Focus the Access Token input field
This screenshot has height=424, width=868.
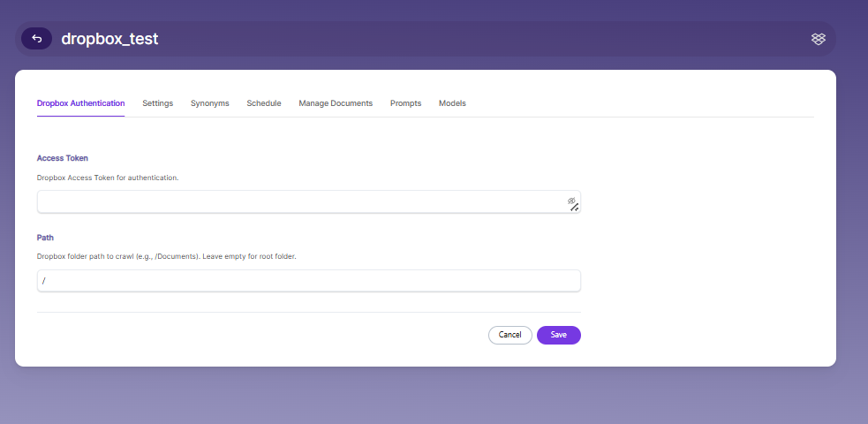[x=309, y=202]
